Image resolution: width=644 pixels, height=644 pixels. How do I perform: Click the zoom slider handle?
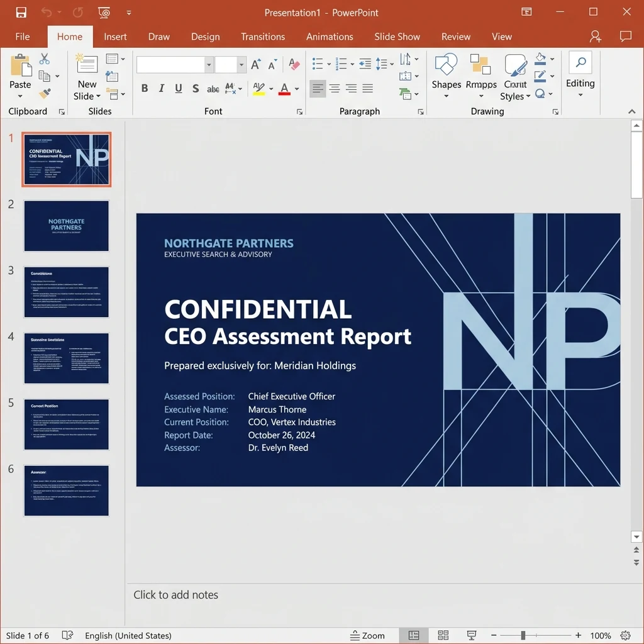point(523,635)
